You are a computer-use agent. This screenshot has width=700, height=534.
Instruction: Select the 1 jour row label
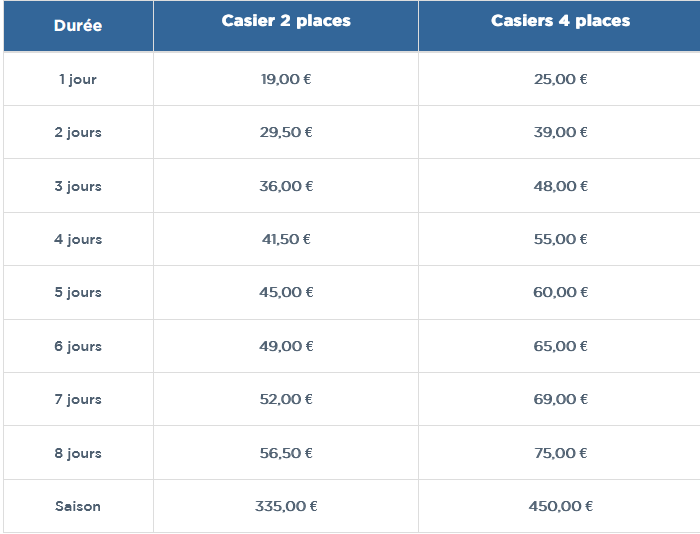[x=78, y=79]
